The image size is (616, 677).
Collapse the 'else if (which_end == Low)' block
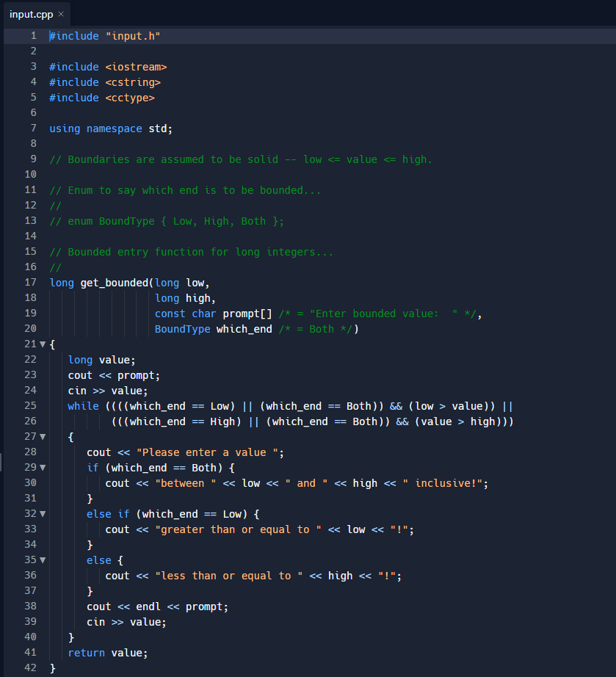(x=43, y=513)
